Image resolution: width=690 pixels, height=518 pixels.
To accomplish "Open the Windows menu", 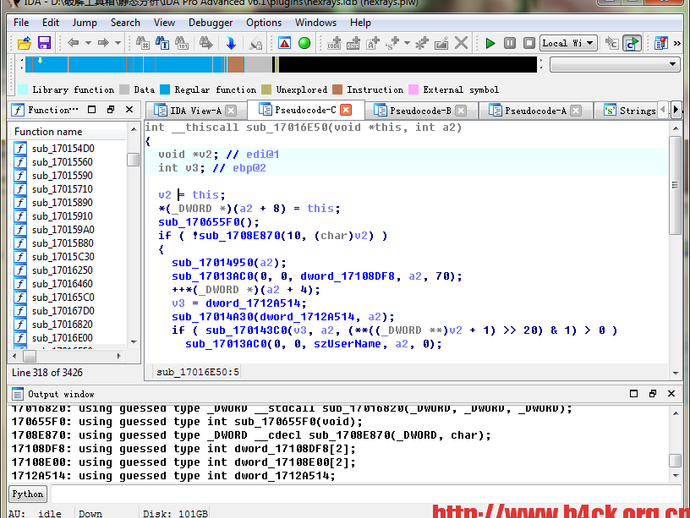I will click(316, 22).
